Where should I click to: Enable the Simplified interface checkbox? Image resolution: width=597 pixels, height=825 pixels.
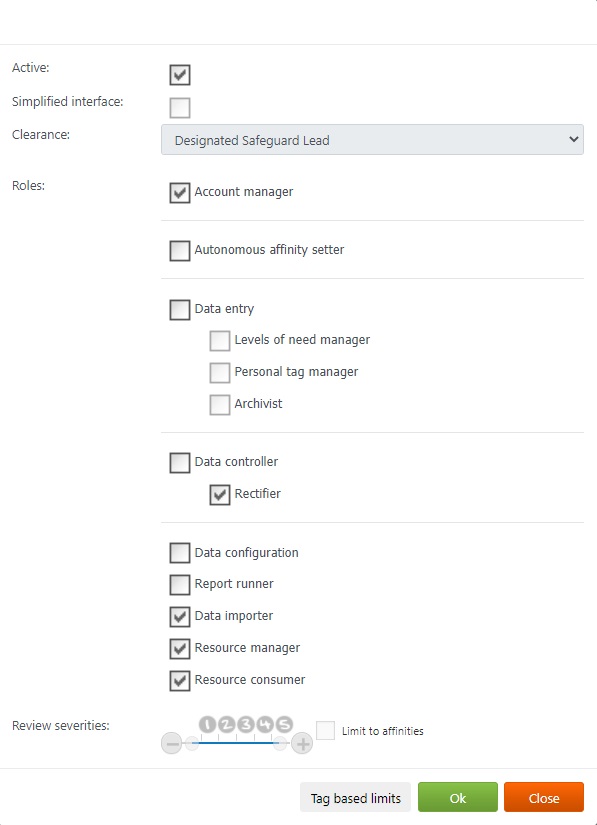click(180, 108)
